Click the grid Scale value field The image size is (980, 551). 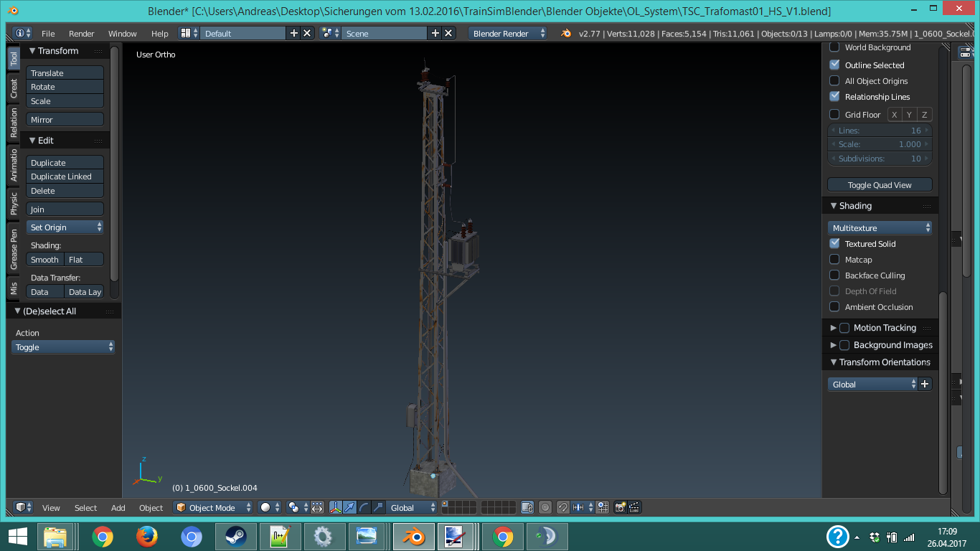pyautogui.click(x=880, y=144)
